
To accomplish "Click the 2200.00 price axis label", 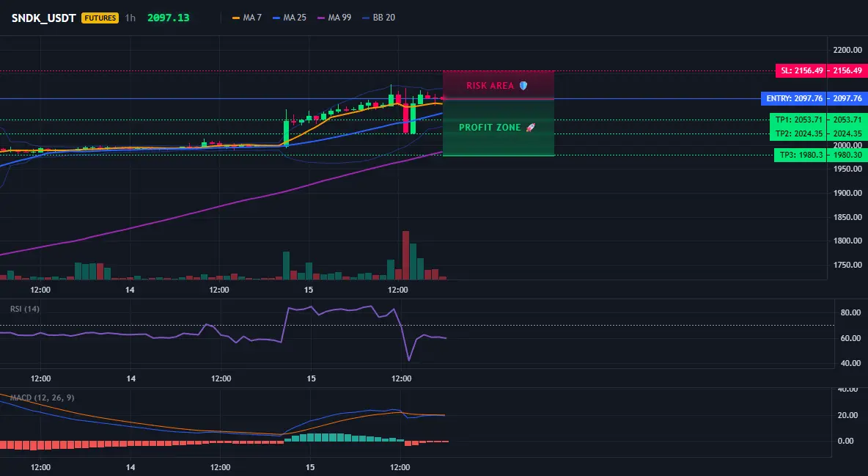I will 847,51.
